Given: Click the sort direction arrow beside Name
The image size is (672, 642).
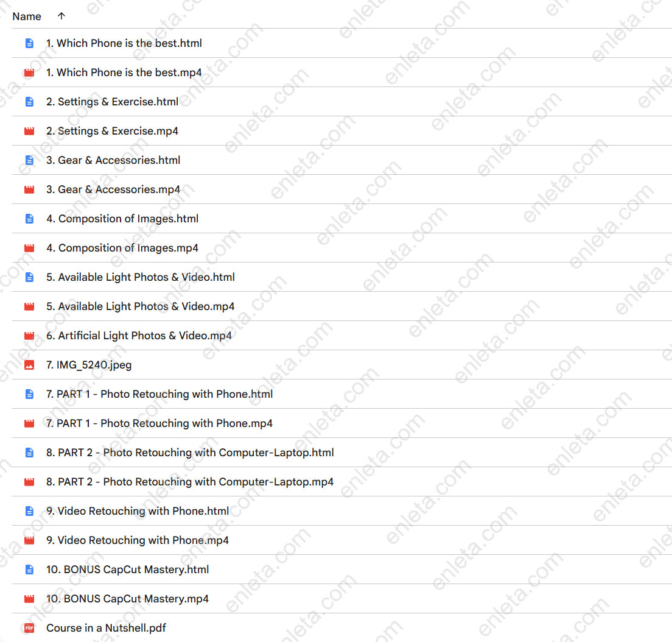Looking at the screenshot, I should (61, 16).
